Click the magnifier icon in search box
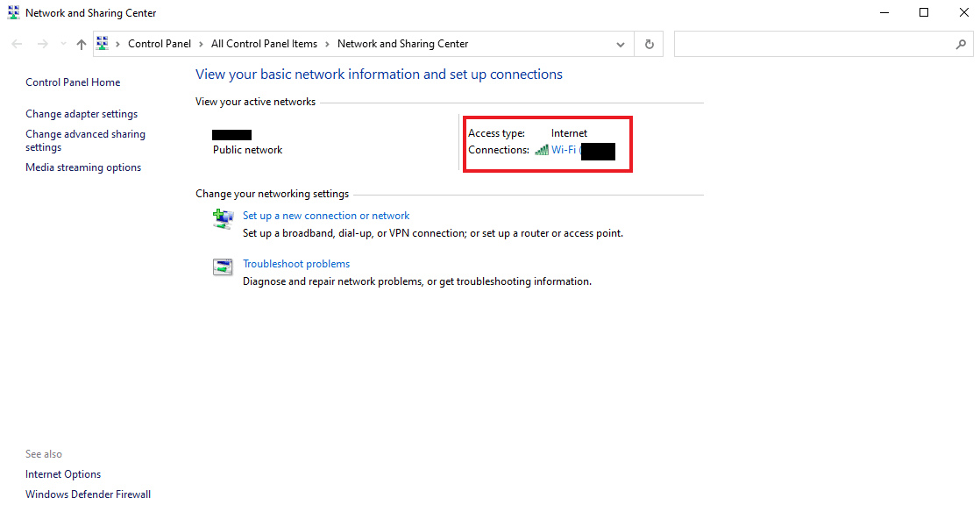Image resolution: width=980 pixels, height=512 pixels. pyautogui.click(x=960, y=44)
